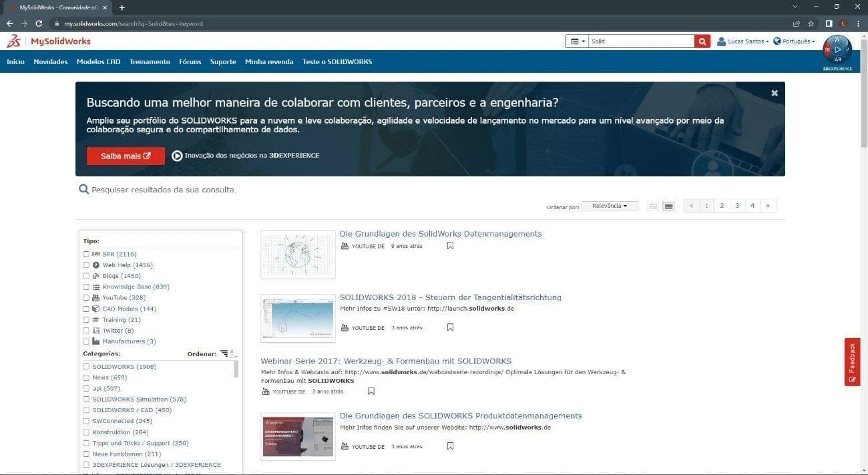Check the Twitter (8) filter

[86, 331]
